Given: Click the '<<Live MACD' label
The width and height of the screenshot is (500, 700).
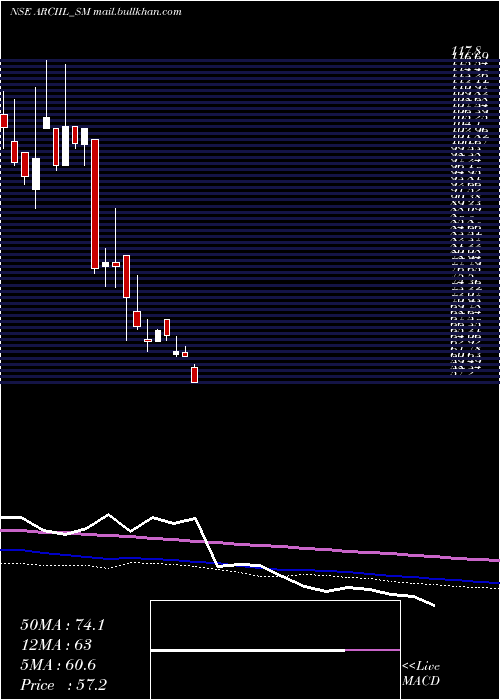Looking at the screenshot, I should 421,674.
